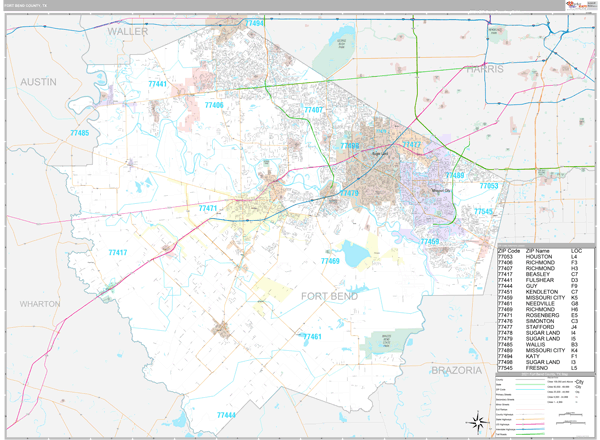This screenshot has height=440, width=600.
Task: Click the KENDLETON row in the ZIP index
Action: tap(537, 292)
